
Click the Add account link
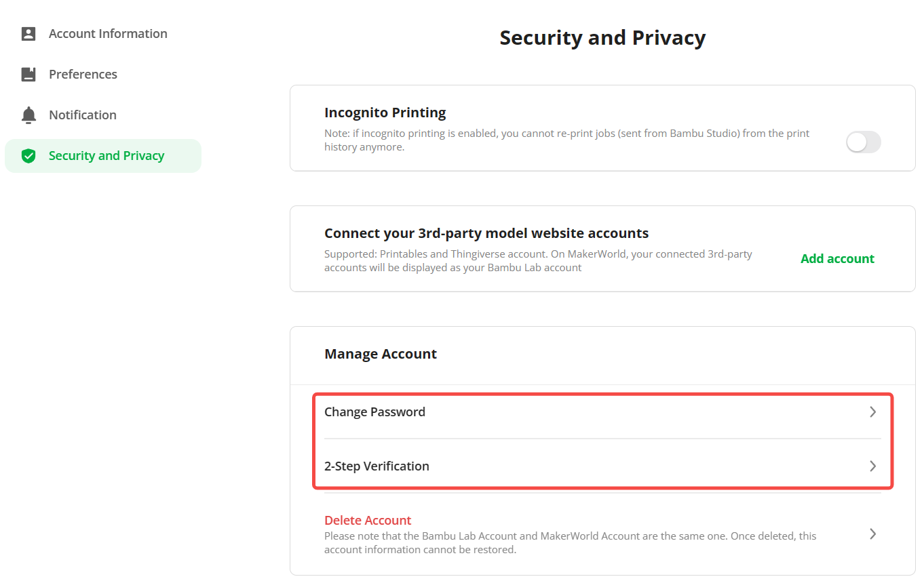pyautogui.click(x=837, y=258)
